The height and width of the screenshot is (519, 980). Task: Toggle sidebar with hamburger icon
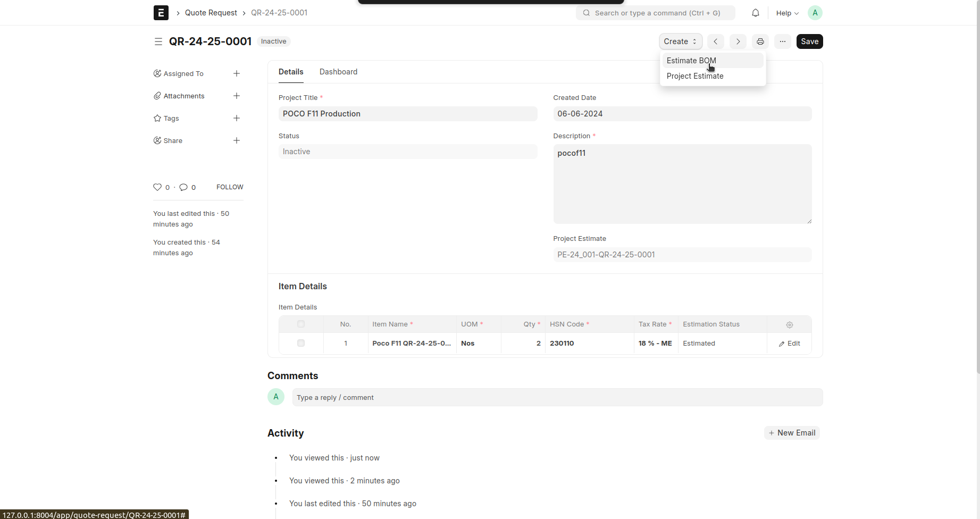[x=158, y=41]
